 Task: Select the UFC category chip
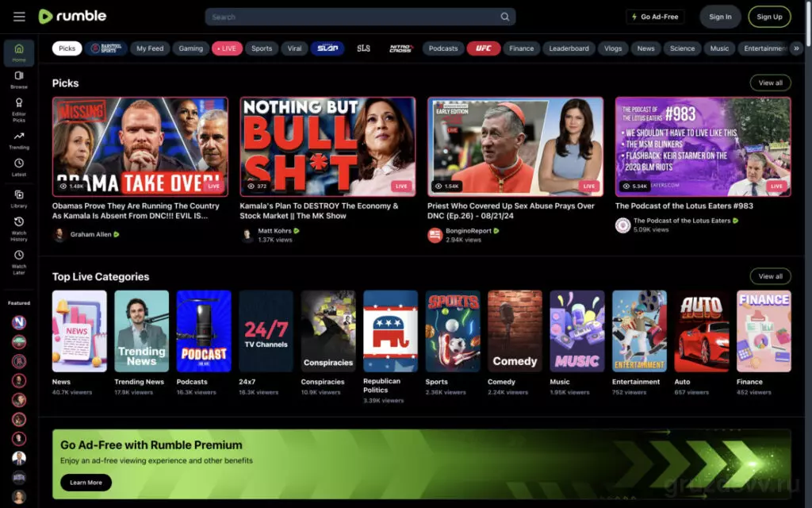pyautogui.click(x=483, y=48)
